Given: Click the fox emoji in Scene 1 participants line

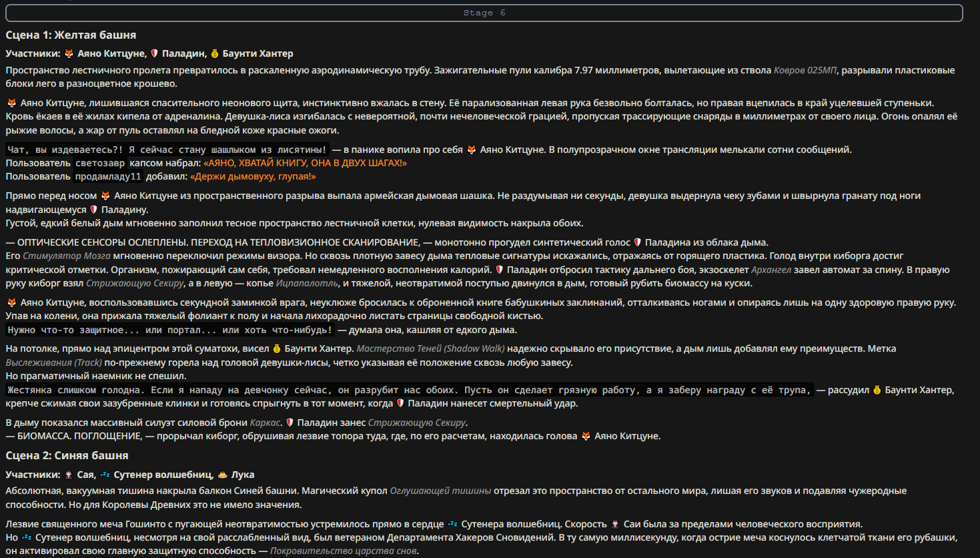Looking at the screenshot, I should [69, 53].
